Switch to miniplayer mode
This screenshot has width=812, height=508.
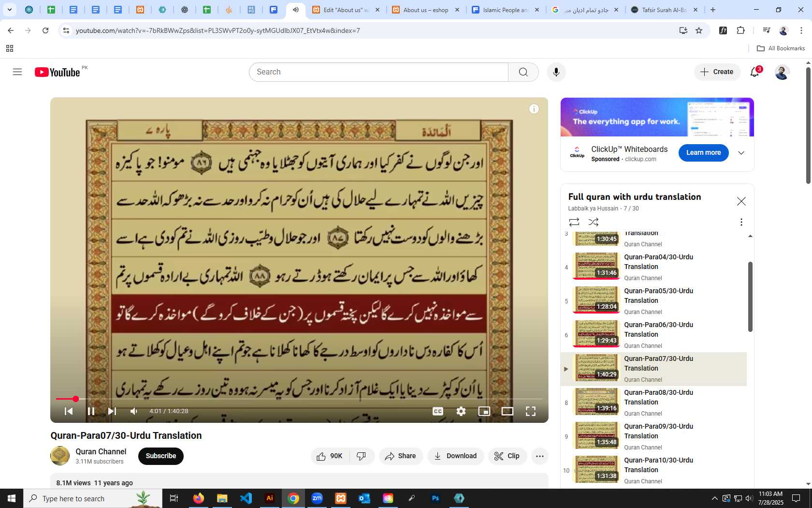[484, 411]
